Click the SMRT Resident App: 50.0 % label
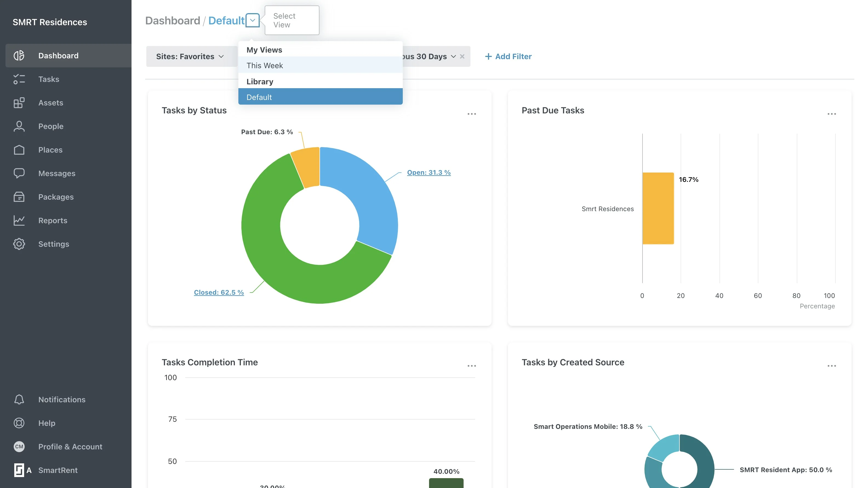The image size is (868, 488). [x=786, y=469]
